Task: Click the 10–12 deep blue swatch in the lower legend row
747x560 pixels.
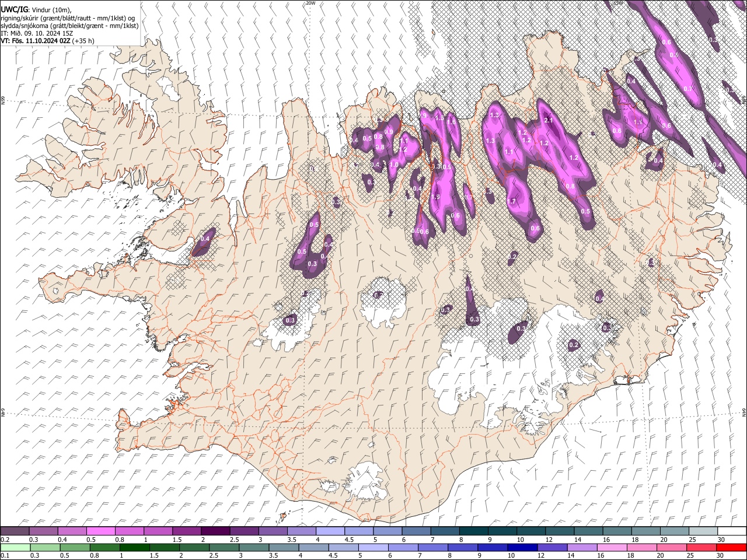Action: coord(523,547)
